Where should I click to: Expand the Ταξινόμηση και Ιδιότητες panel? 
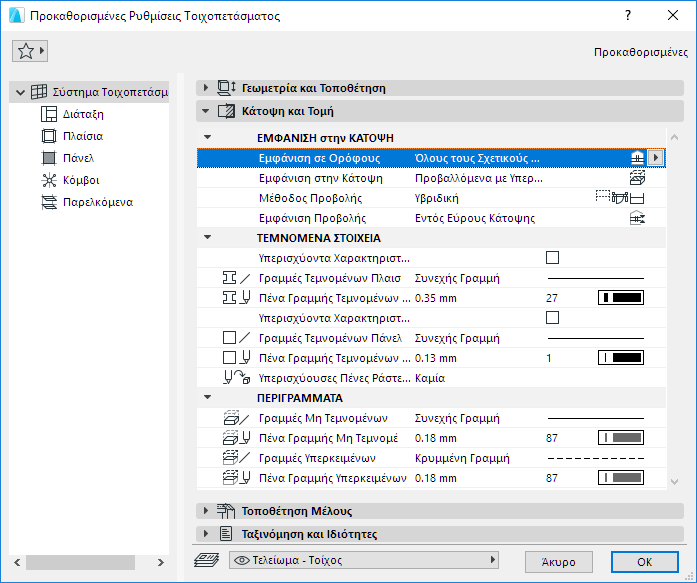[205, 533]
